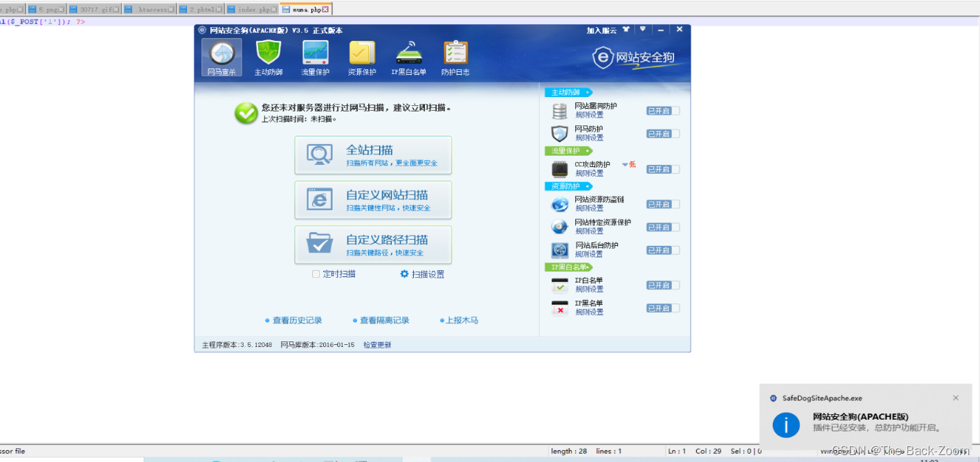980x462 pixels.
Task: Close the muma.php tab
Action: point(326,10)
